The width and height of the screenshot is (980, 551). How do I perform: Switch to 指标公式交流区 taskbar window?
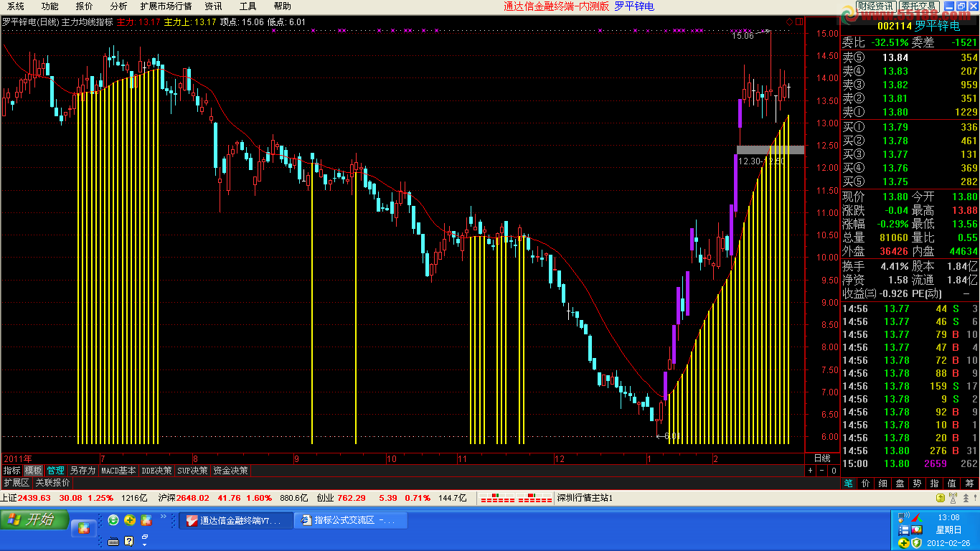click(351, 520)
